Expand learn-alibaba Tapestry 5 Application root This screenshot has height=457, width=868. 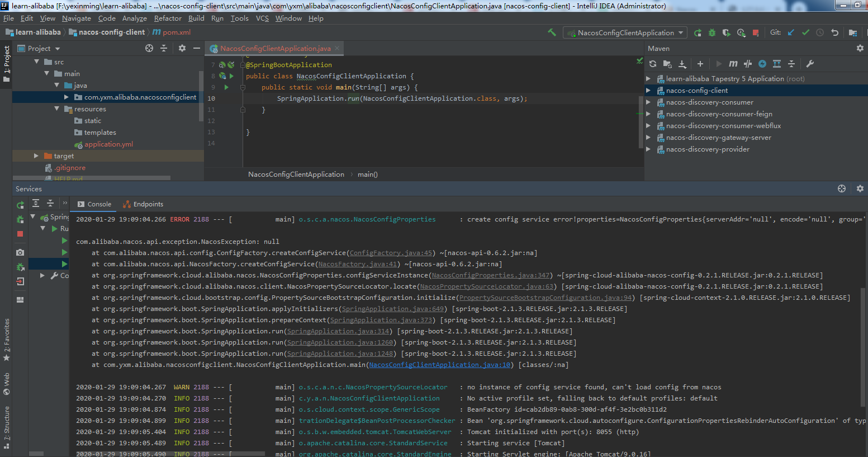[648, 79]
